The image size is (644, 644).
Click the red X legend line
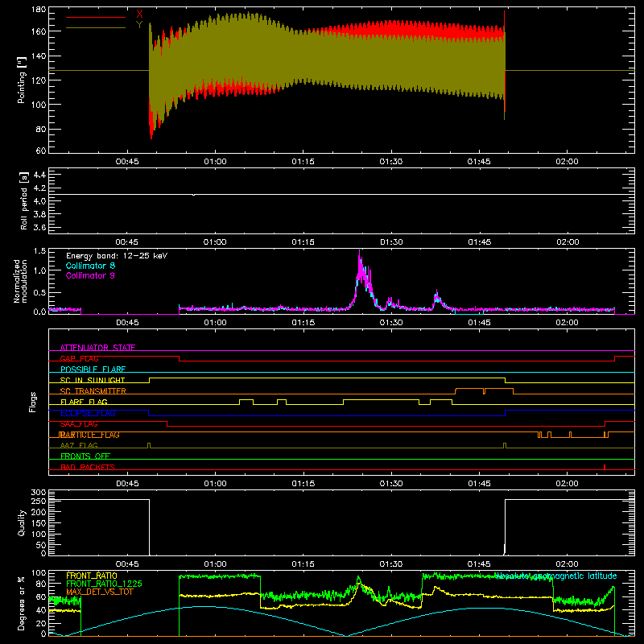tap(96, 17)
